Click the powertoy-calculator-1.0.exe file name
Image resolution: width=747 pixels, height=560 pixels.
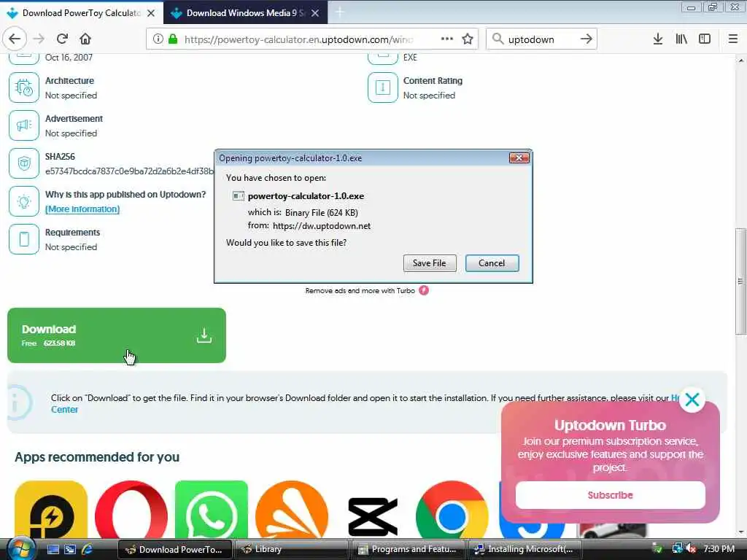[x=306, y=195]
